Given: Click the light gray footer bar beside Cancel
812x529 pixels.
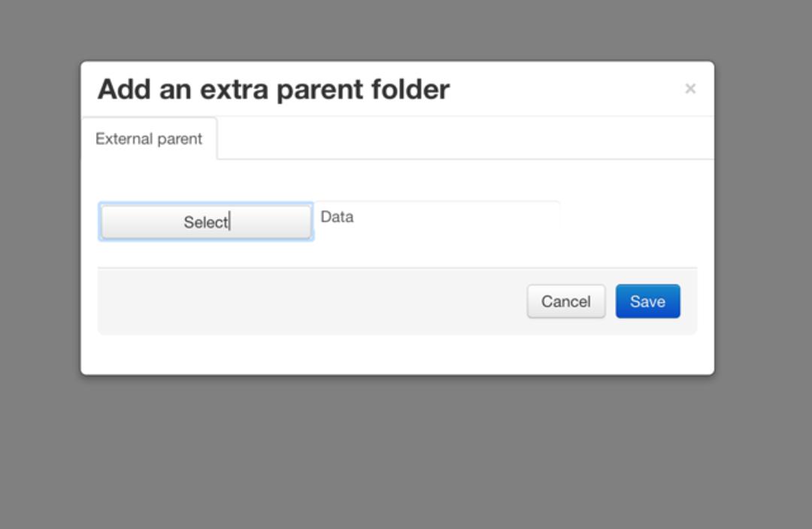Looking at the screenshot, I should 311,301.
